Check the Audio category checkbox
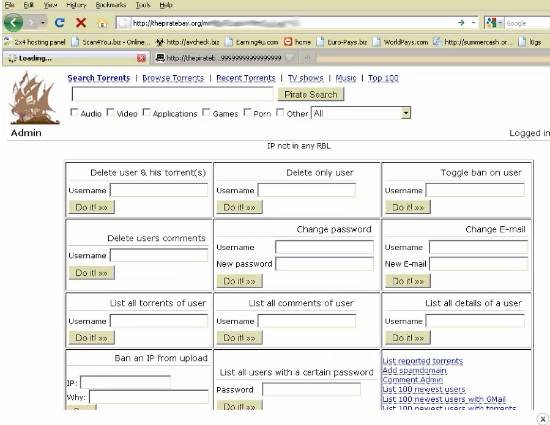Screen dimensions: 550x425 click(x=74, y=113)
